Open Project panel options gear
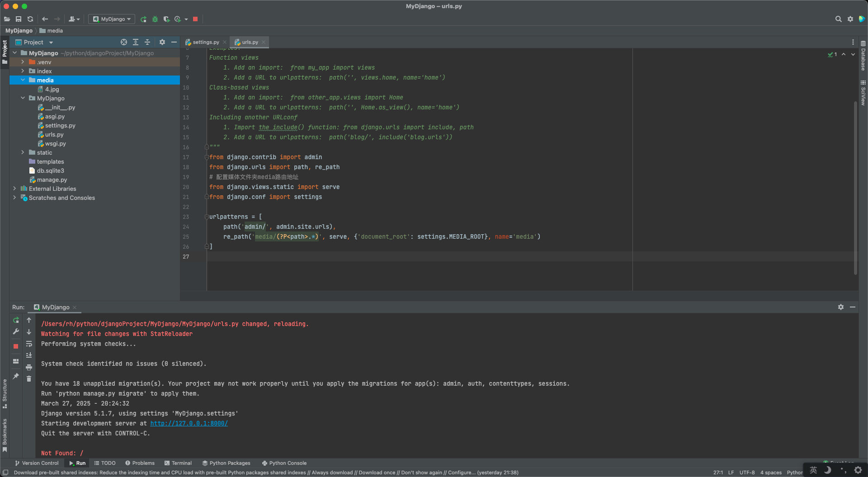This screenshot has height=477, width=868. point(162,42)
